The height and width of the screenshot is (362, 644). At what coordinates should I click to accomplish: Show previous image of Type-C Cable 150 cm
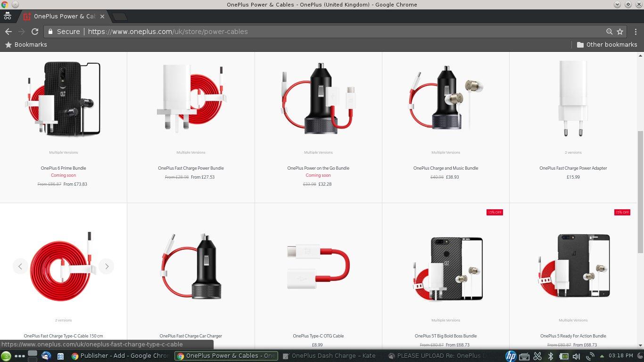click(20, 266)
